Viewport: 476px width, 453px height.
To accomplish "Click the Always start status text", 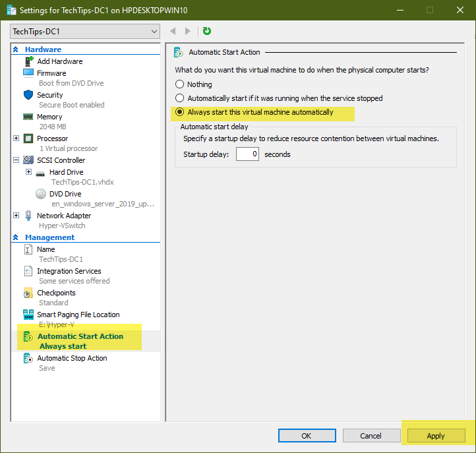I will tap(63, 346).
